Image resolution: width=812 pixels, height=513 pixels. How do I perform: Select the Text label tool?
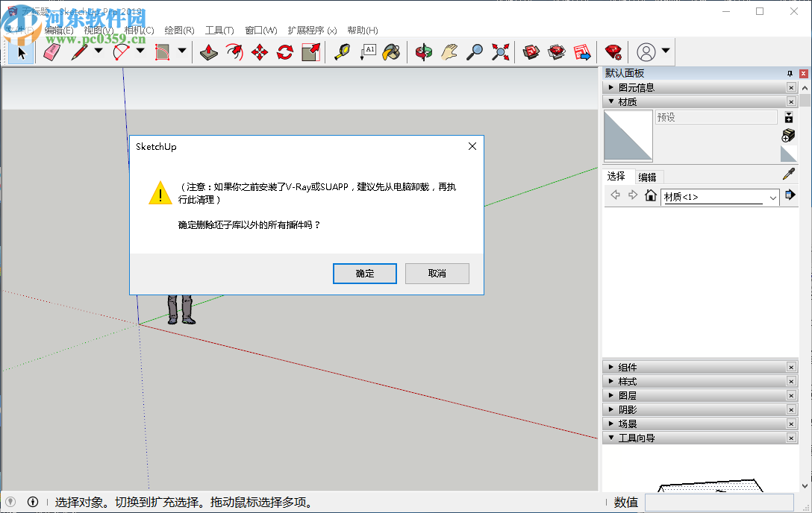[x=368, y=52]
